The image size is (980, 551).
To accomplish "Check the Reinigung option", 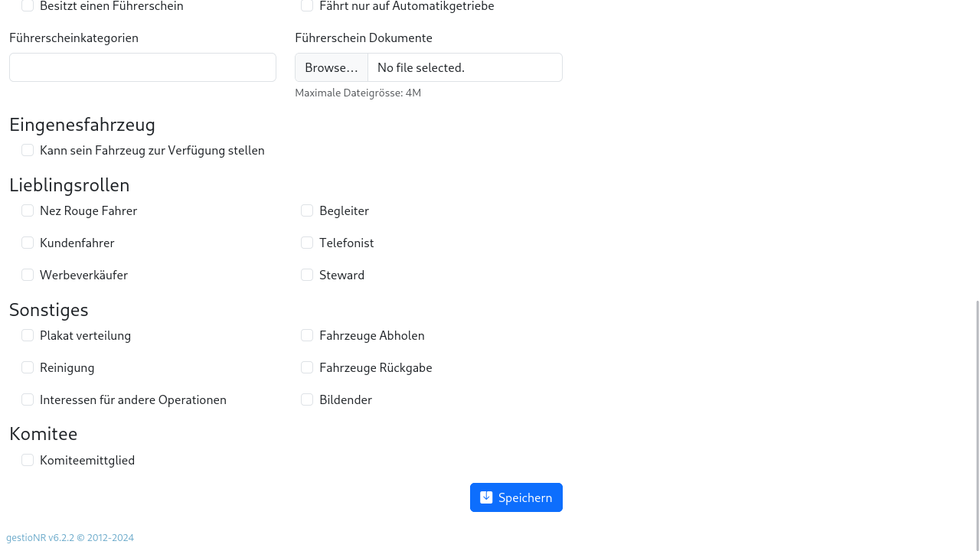I will pos(28,367).
